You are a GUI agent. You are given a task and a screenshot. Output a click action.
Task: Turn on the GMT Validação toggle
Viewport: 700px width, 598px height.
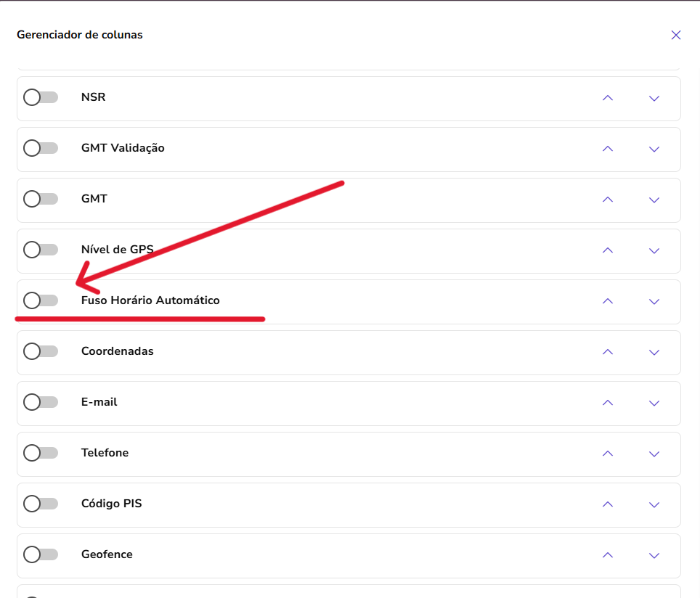tap(40, 148)
